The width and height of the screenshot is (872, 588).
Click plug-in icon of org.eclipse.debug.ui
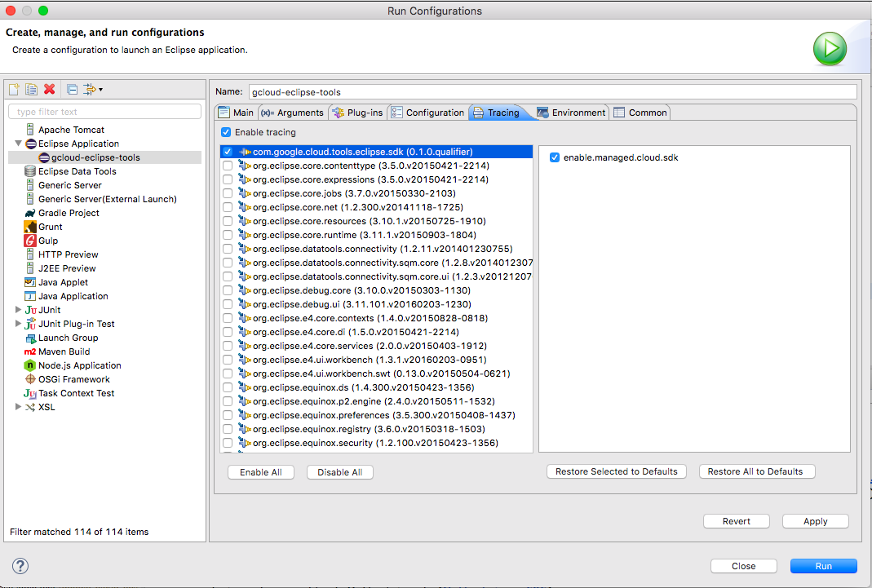pos(245,304)
